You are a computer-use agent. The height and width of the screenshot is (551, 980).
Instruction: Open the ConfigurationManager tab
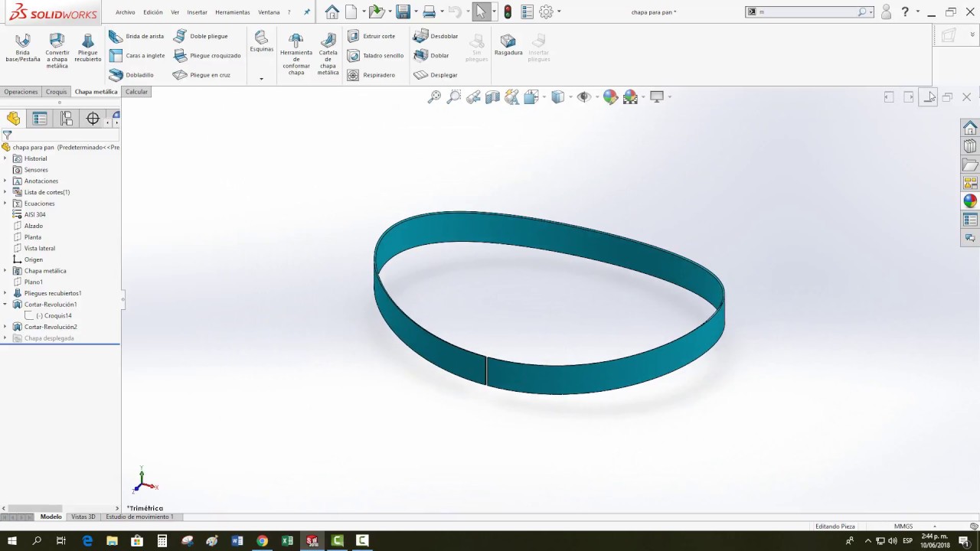click(x=67, y=118)
